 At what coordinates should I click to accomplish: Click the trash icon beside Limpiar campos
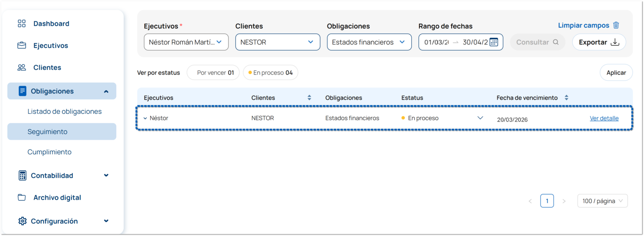point(616,25)
